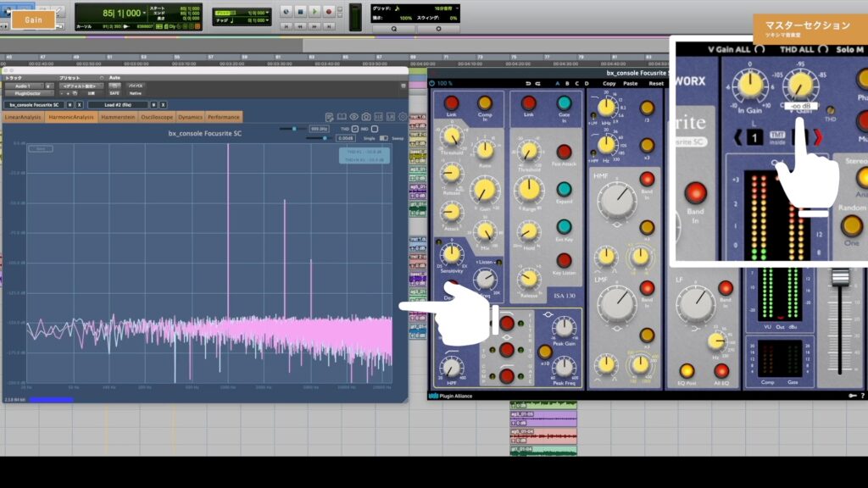Toggle the HMF Band In button
This screenshot has width=868, height=488.
[x=647, y=179]
